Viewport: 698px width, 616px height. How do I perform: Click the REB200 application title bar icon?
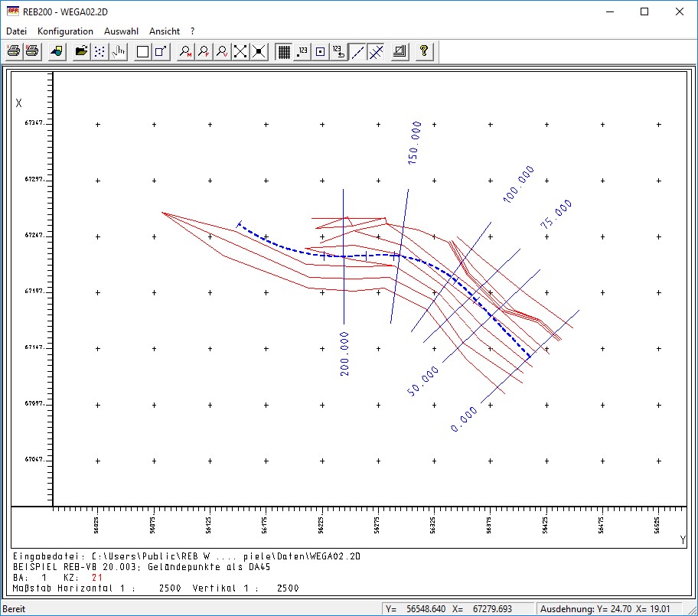click(x=13, y=11)
